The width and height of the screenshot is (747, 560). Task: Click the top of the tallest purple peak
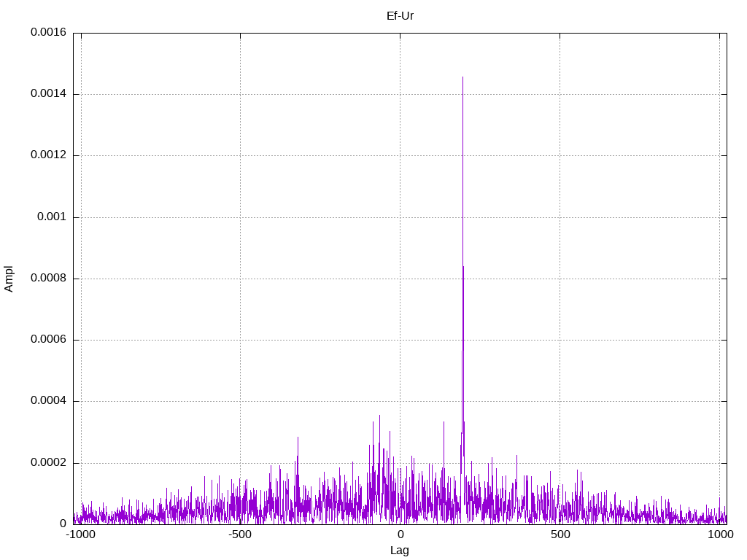(462, 77)
